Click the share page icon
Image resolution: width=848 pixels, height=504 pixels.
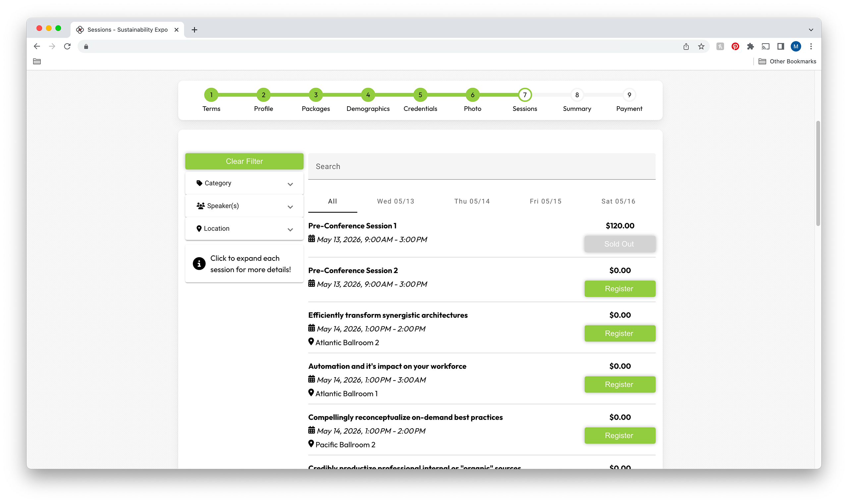tap(686, 47)
